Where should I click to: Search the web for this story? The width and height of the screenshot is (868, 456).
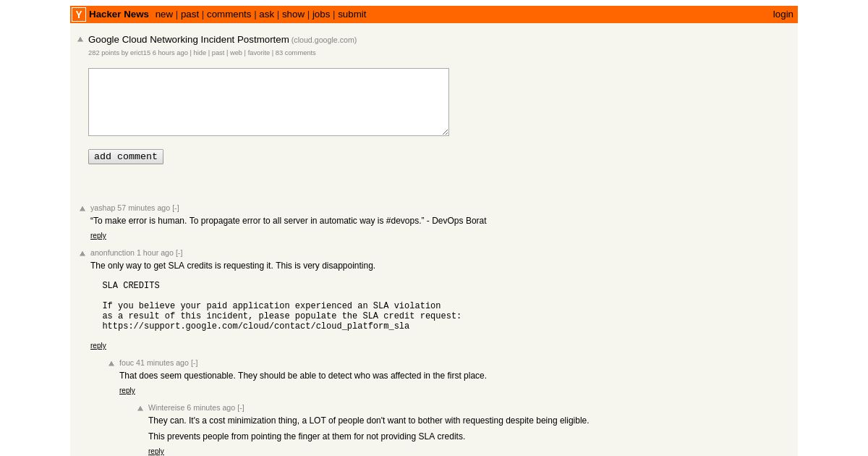[236, 53]
